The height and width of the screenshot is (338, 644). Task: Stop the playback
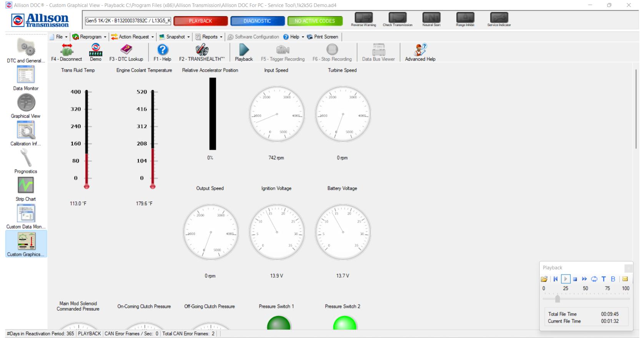(x=575, y=279)
